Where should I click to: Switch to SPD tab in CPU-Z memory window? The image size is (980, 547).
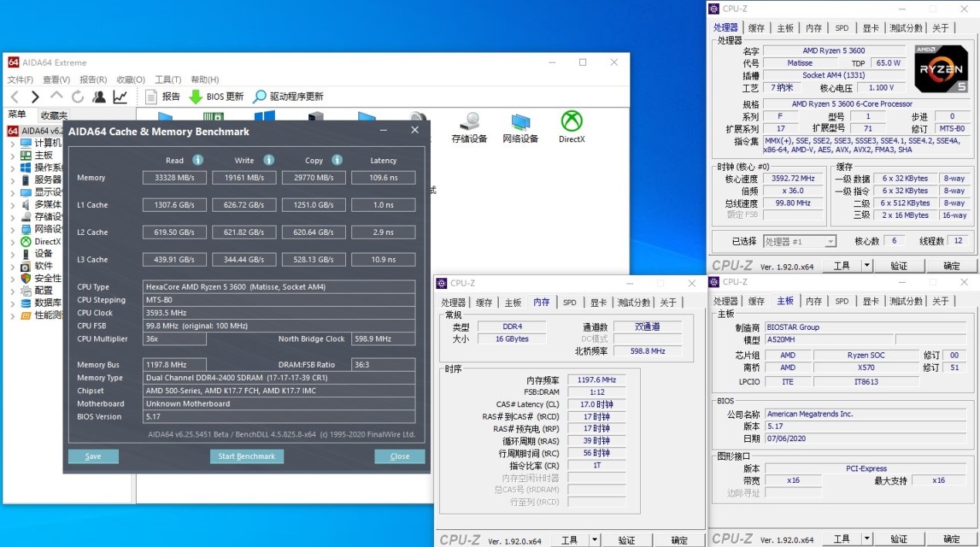point(569,303)
